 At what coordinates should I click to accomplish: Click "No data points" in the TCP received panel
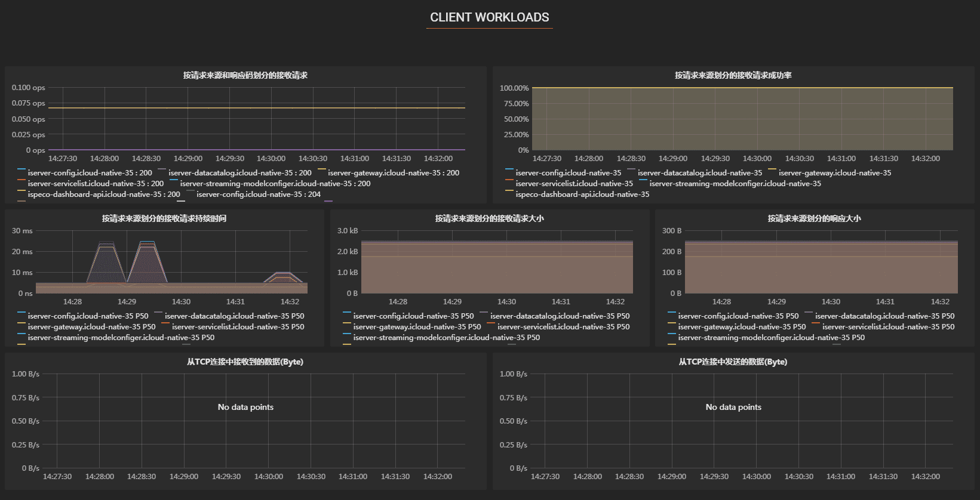(x=245, y=407)
